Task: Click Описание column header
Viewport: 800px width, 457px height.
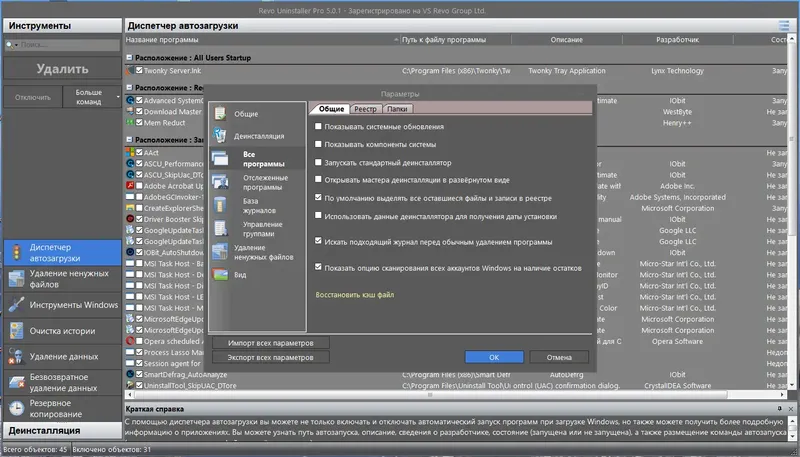Action: (x=566, y=39)
